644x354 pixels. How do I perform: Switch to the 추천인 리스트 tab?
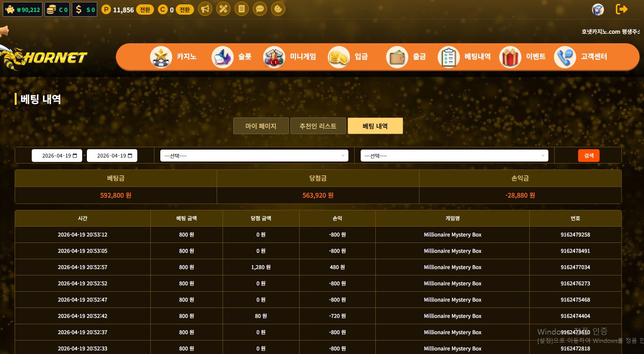pyautogui.click(x=318, y=126)
